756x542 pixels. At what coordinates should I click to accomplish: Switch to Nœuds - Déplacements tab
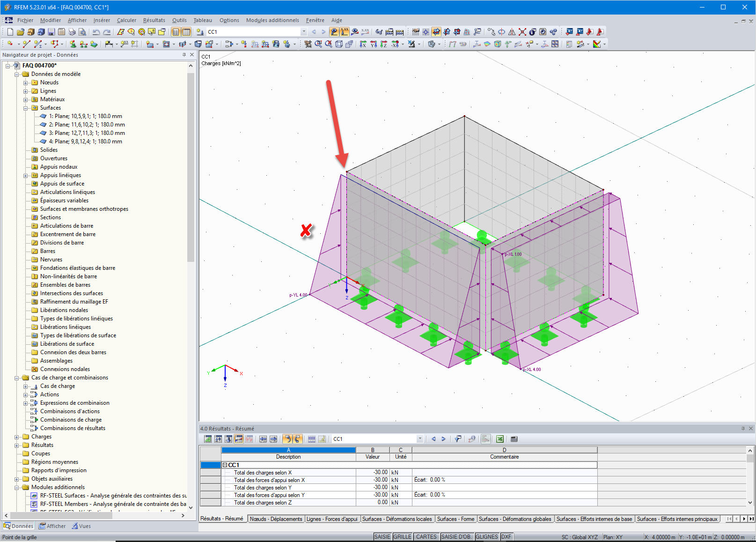click(x=276, y=519)
